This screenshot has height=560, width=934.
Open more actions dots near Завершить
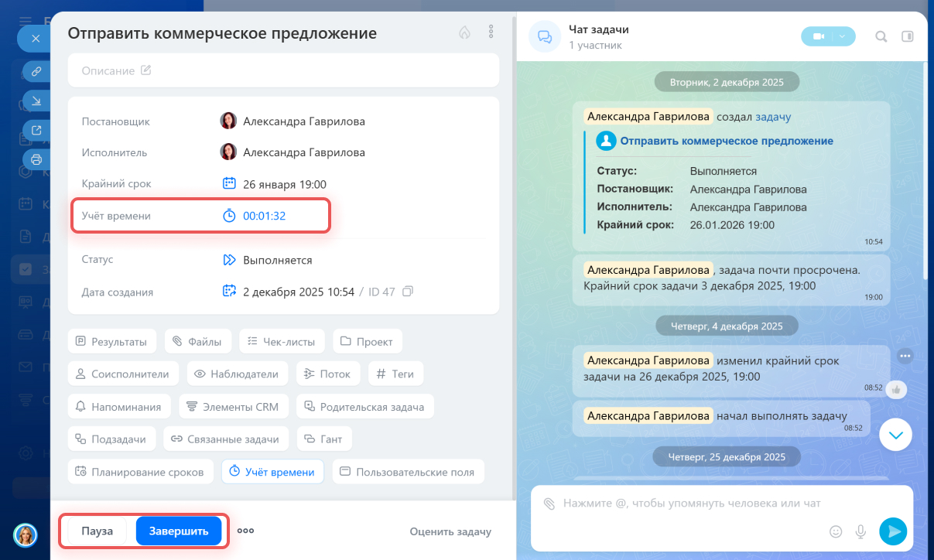[245, 531]
